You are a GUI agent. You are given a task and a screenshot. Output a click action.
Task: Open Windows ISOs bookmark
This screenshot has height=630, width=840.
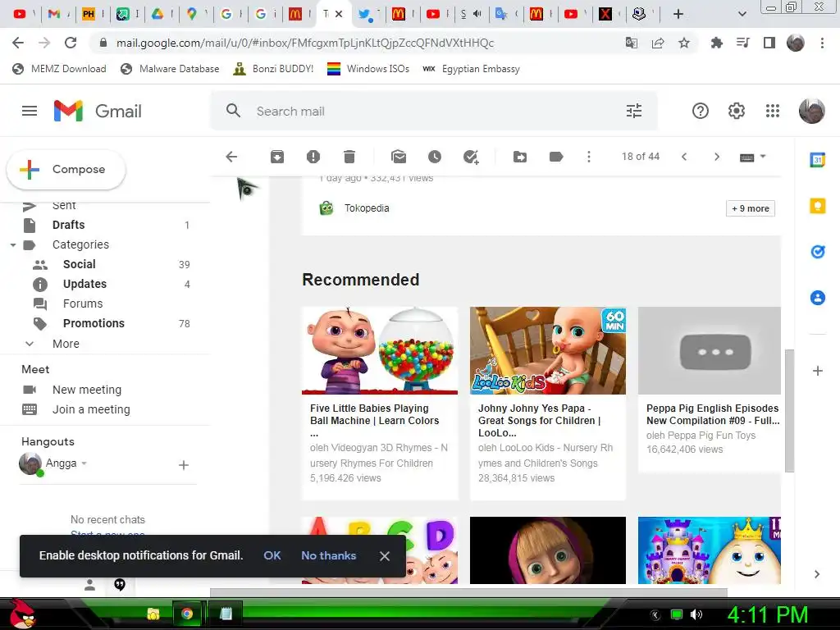[368, 69]
